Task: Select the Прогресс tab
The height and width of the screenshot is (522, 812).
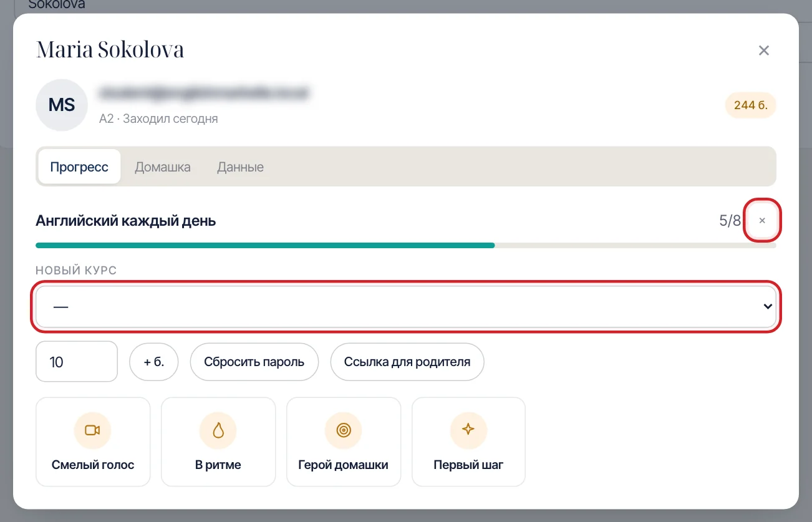Action: point(79,167)
